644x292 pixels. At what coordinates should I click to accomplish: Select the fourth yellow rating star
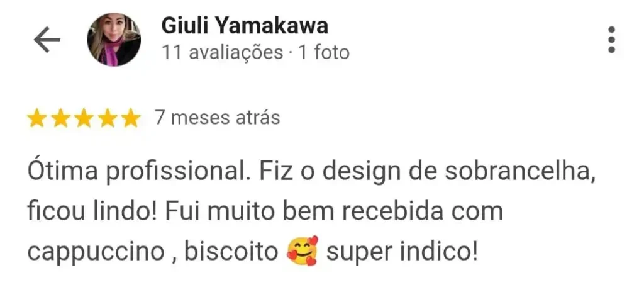pyautogui.click(x=108, y=118)
